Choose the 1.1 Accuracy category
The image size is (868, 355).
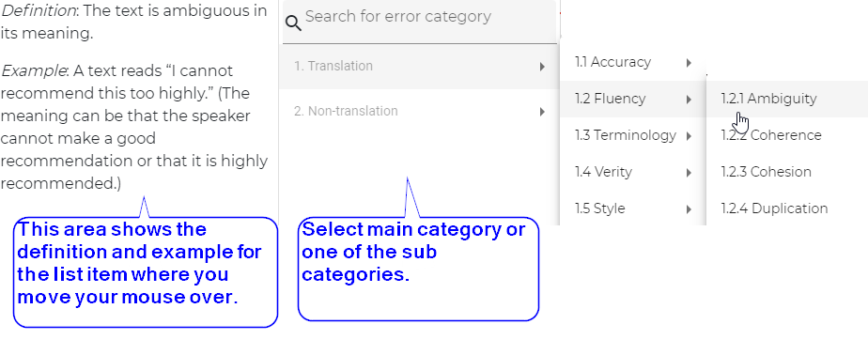click(633, 62)
